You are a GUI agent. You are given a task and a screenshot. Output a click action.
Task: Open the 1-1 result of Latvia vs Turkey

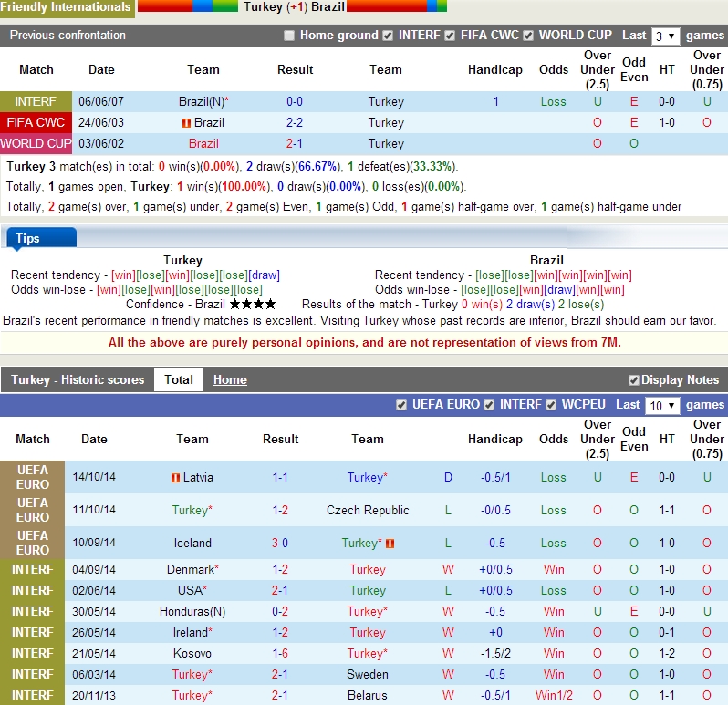coord(280,477)
